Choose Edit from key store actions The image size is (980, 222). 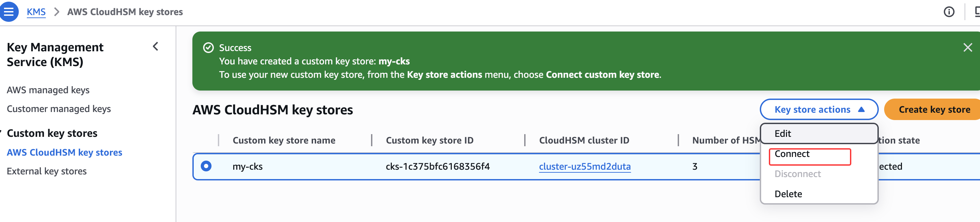pos(783,134)
